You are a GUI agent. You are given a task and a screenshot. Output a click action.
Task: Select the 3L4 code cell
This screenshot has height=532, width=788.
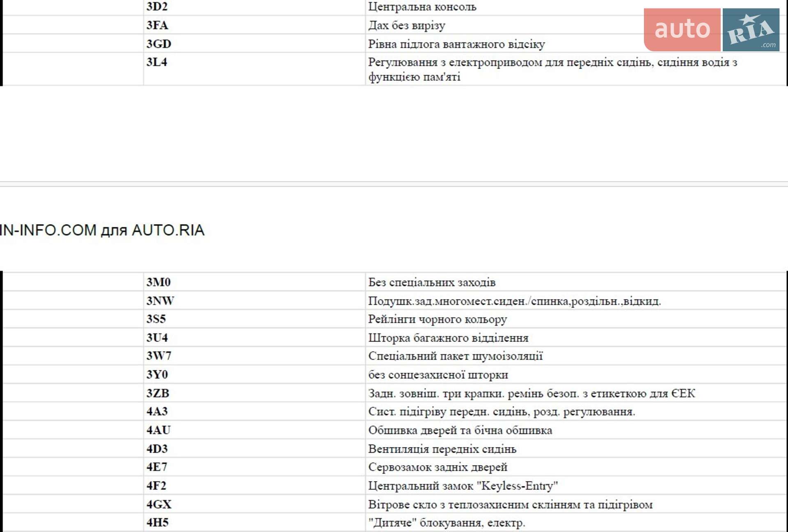[157, 62]
